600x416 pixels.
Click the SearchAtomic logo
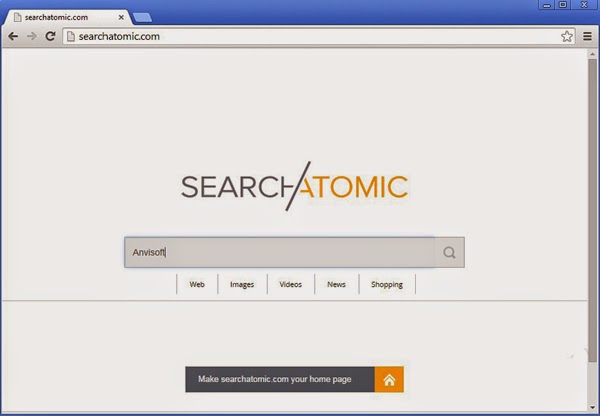tap(294, 186)
